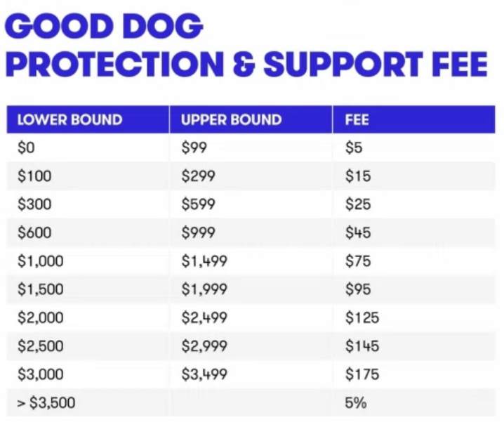Screen dimensions: 504x434
Task: Click the $95 fee cell
Action: click(x=358, y=289)
